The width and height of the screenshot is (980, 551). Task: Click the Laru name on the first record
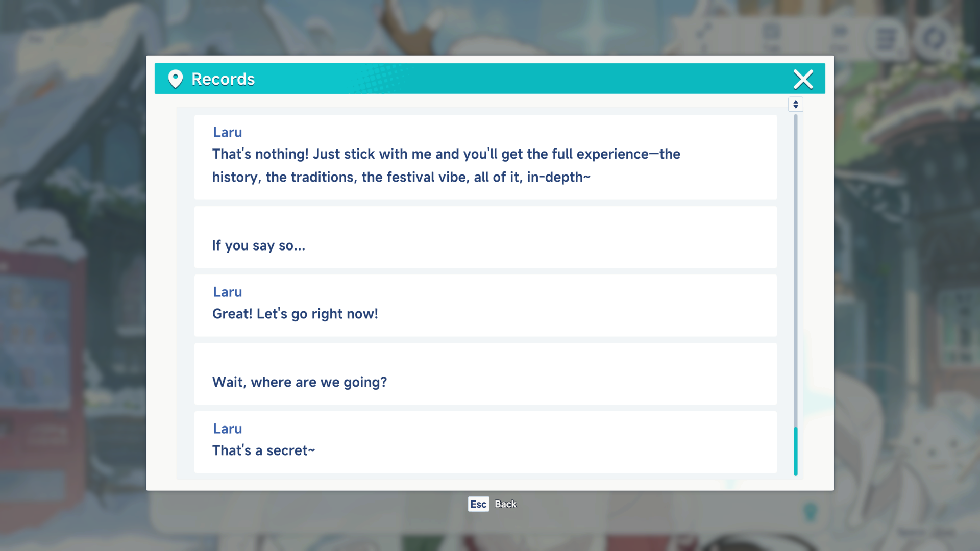(228, 132)
